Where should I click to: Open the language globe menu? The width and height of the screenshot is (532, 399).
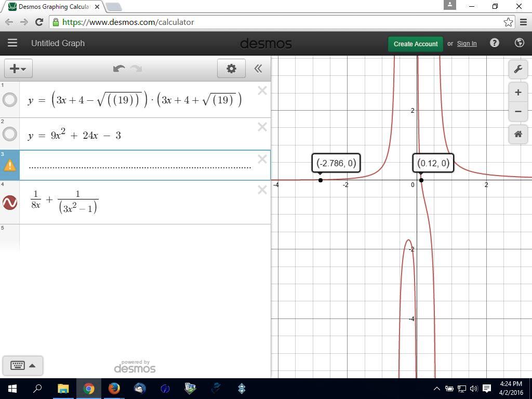pos(520,43)
